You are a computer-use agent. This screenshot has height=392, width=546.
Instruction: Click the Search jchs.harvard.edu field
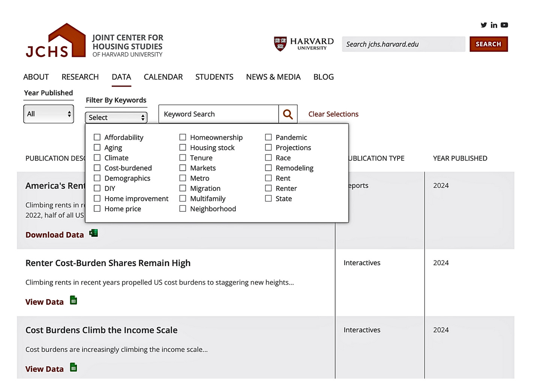click(403, 44)
